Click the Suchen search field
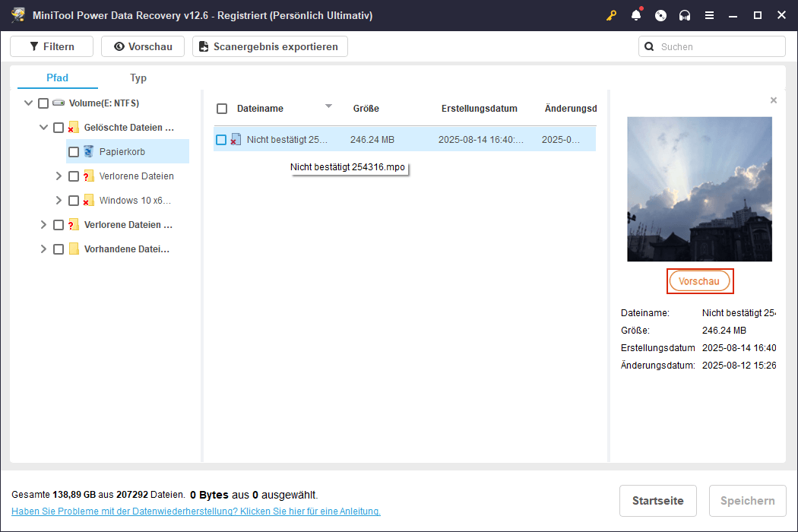This screenshot has width=798, height=532. coord(712,46)
